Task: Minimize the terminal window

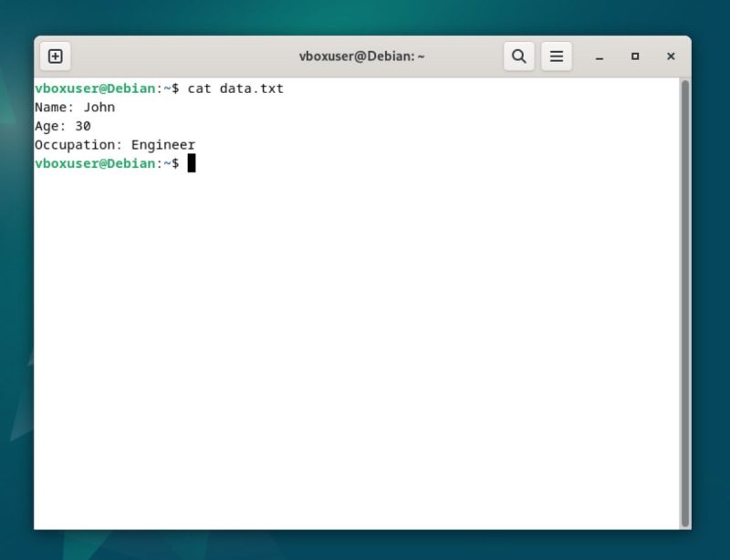Action: tap(600, 57)
